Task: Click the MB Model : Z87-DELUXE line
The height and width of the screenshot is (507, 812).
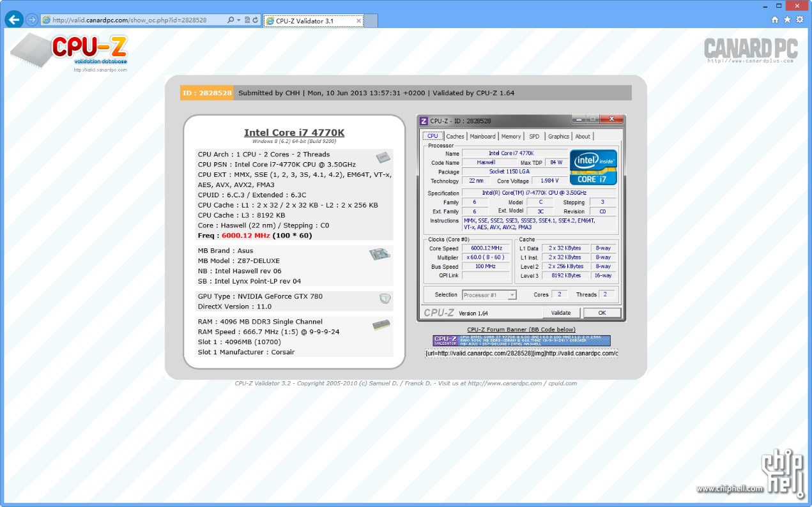Action: (239, 261)
